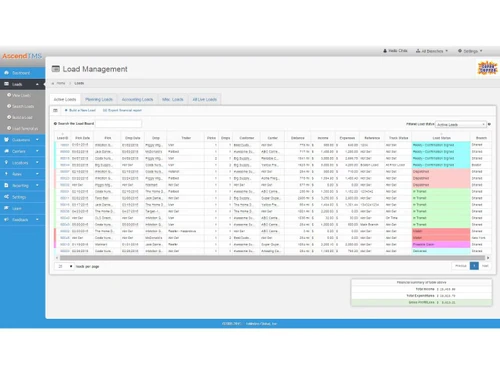Click the Reporting document icon
Image resolution: width=500 pixels, height=375 pixels.
click(x=6, y=185)
